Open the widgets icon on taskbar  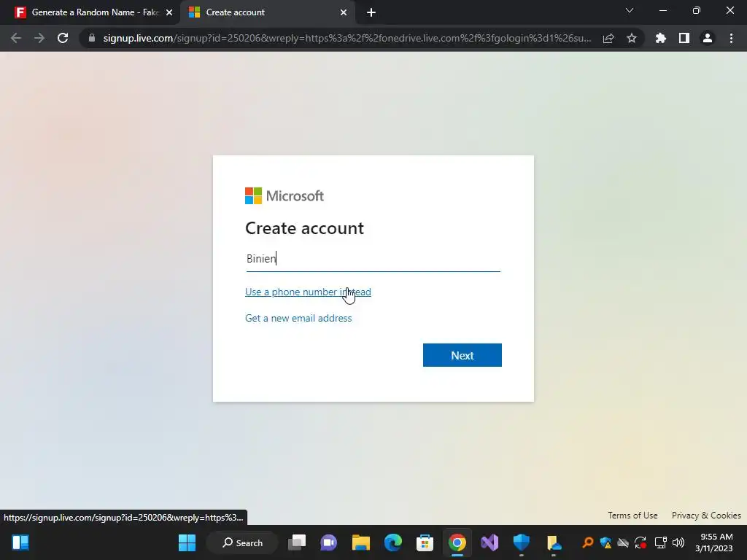[20, 542]
